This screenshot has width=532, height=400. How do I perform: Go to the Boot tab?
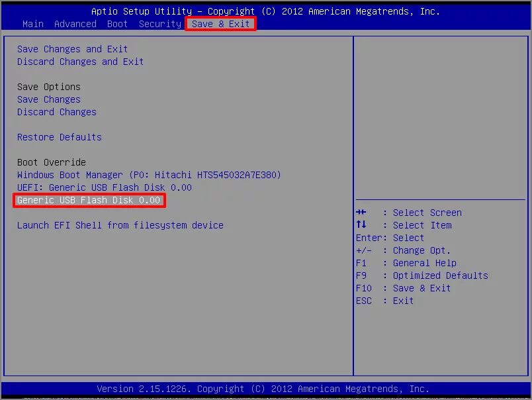point(117,24)
